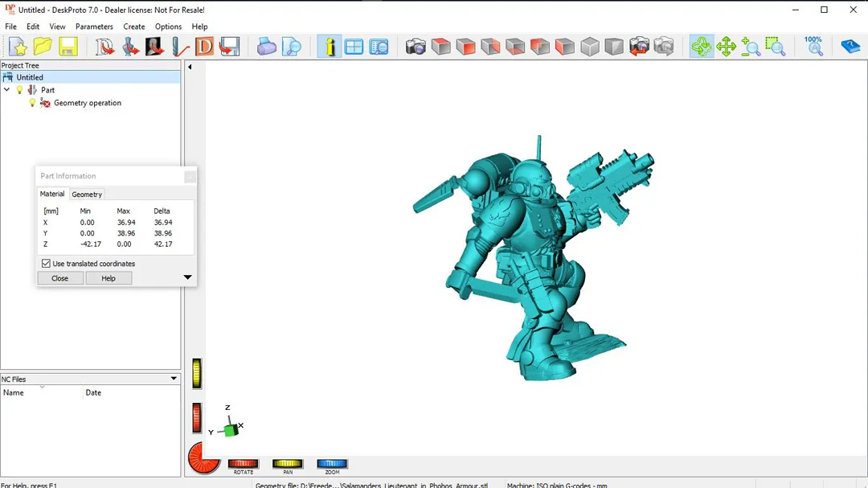Open the NC Files dropdown arrow
The width and height of the screenshot is (868, 488).
pos(174,379)
